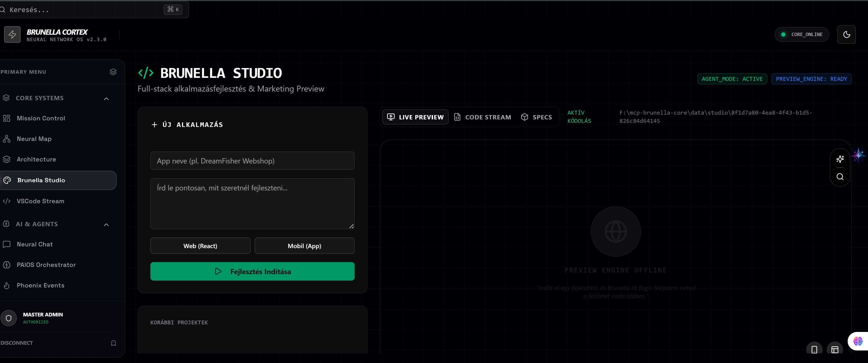
Task: Open the Specs tab
Action: 536,117
